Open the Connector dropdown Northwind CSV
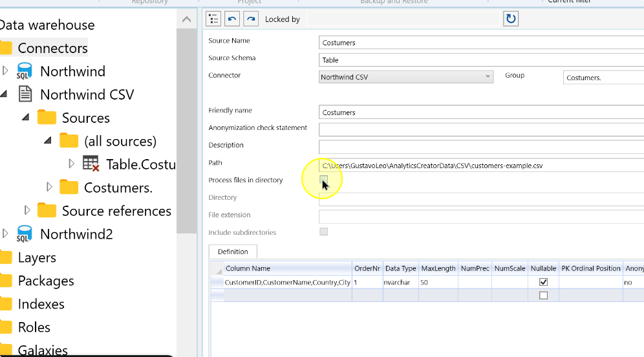Screen dimensions: 644x357 coord(406,77)
